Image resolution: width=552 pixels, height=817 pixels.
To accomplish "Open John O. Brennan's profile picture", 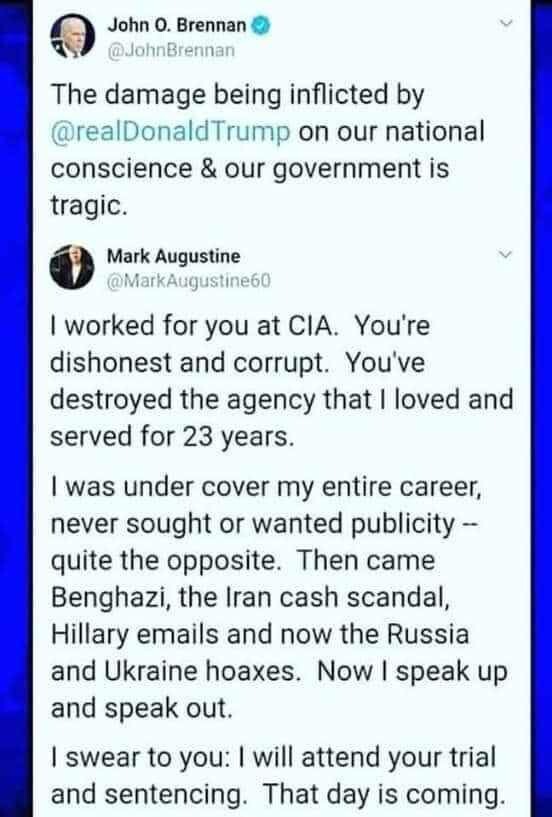I will [72, 36].
